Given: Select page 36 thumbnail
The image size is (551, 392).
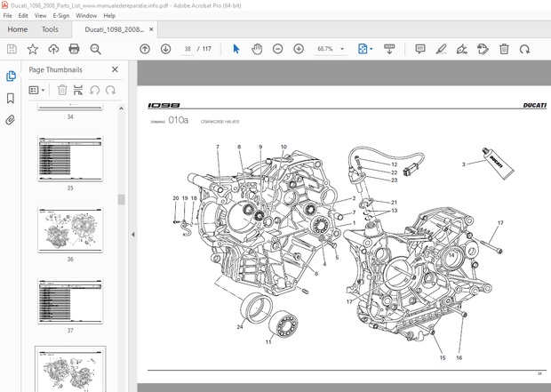Looking at the screenshot, I should pyautogui.click(x=70, y=229).
